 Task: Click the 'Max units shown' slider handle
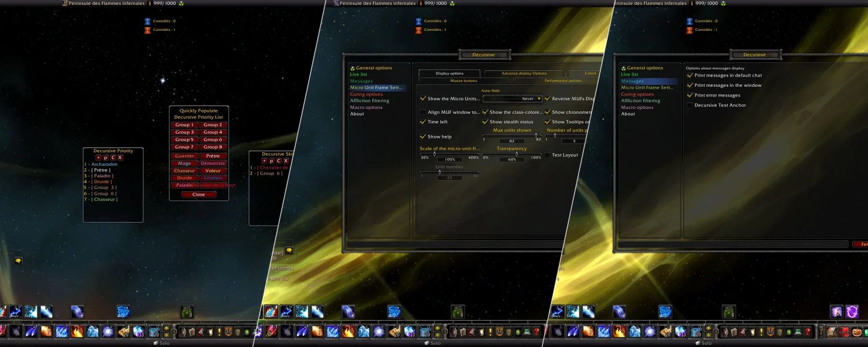click(x=536, y=135)
